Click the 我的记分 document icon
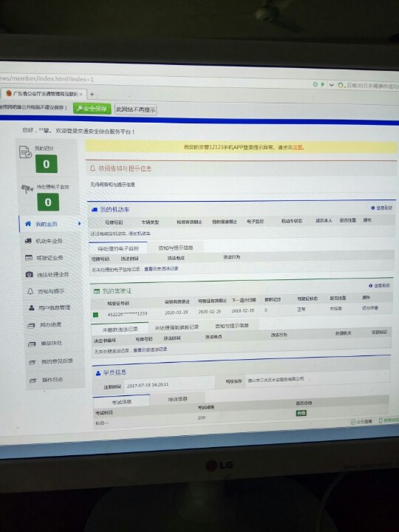The width and height of the screenshot is (399, 532). coord(25,152)
